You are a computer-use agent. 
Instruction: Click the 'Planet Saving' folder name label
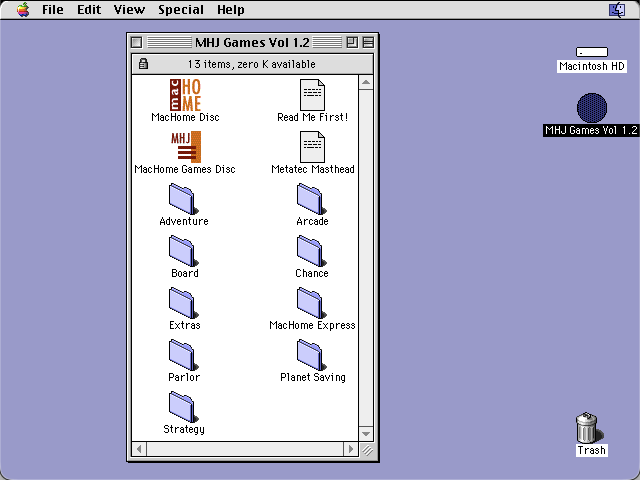tap(313, 377)
